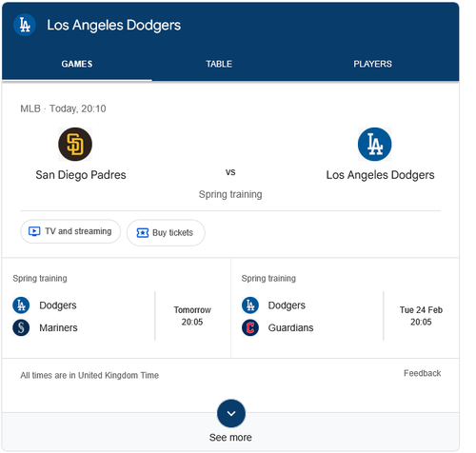Click the ticket icon in Buy tickets
Image resolution: width=476 pixels, height=453 pixels.
[x=143, y=233]
